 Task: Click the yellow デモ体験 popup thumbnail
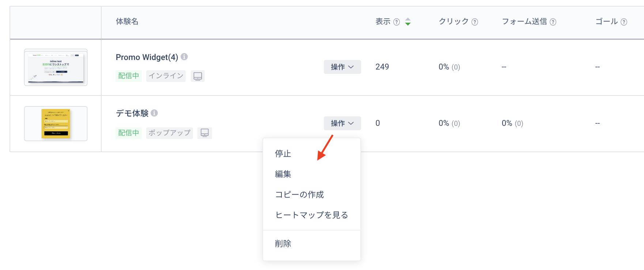pos(56,124)
